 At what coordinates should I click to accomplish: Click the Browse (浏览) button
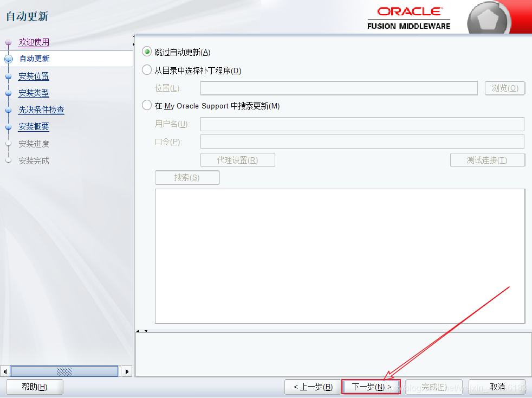505,88
